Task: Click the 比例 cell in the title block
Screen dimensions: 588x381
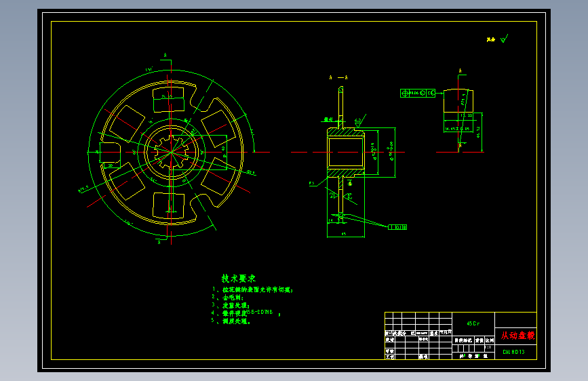Action: (490, 340)
